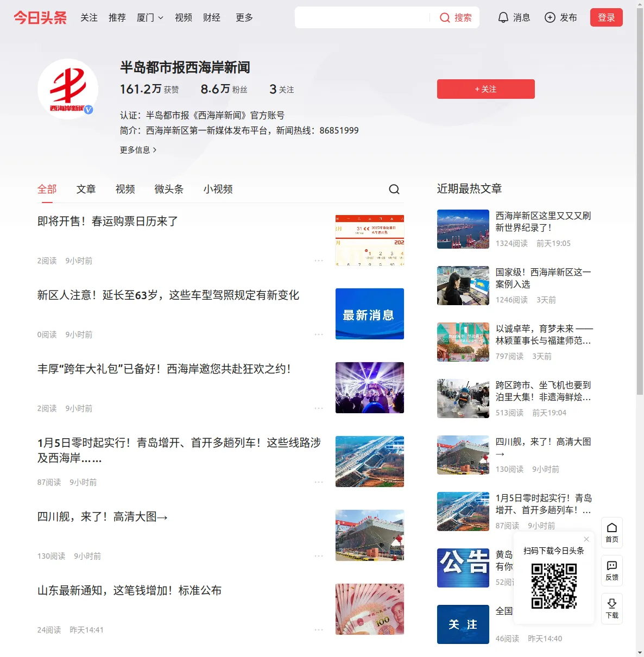Image resolution: width=644 pixels, height=657 pixels.
Task: Click the red 登录 button
Action: tap(607, 17)
